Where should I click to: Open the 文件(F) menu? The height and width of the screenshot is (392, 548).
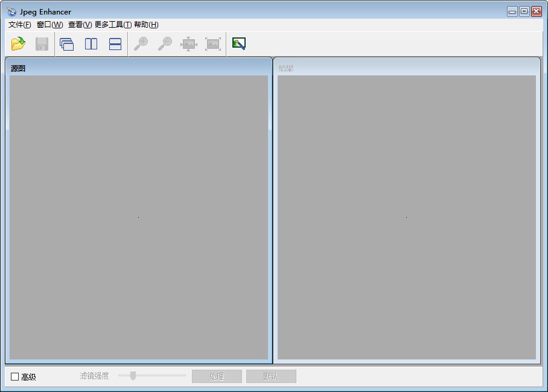(19, 25)
